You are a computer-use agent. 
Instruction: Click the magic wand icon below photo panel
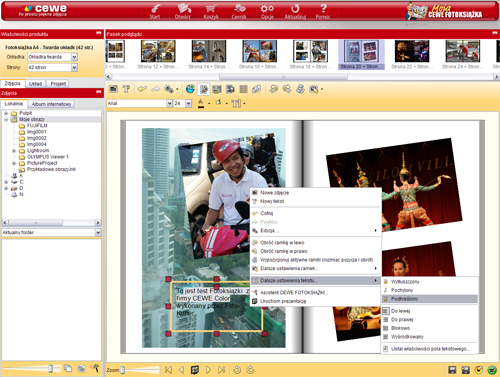click(95, 368)
